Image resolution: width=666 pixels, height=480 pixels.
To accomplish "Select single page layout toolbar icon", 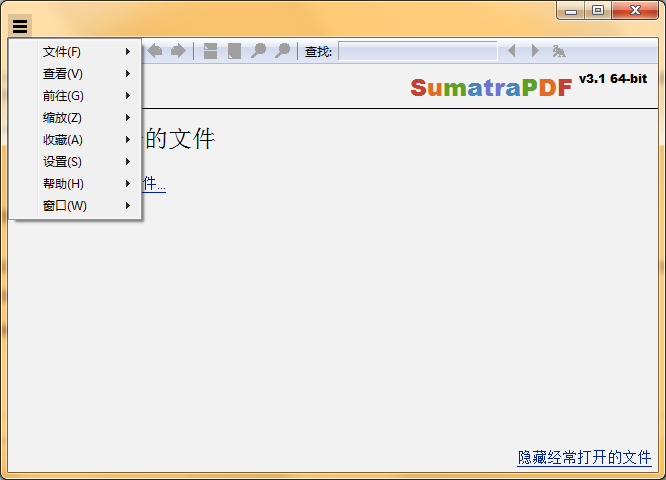I will pos(234,51).
